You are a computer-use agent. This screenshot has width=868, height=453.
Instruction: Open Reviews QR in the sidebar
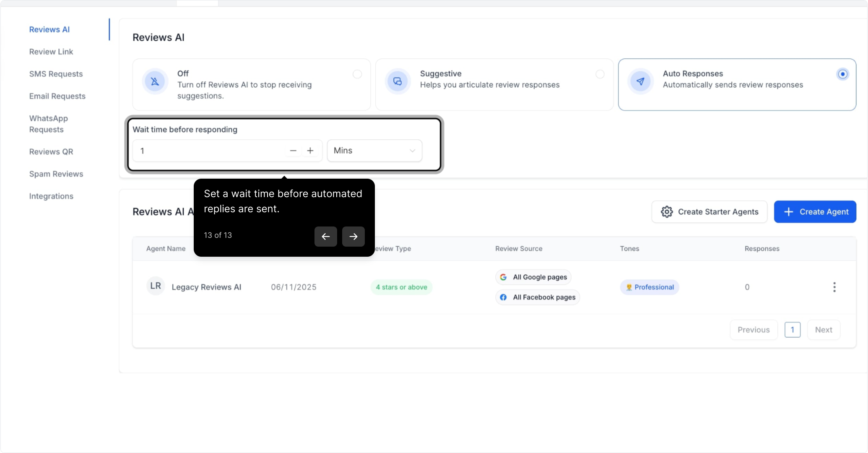tap(51, 151)
